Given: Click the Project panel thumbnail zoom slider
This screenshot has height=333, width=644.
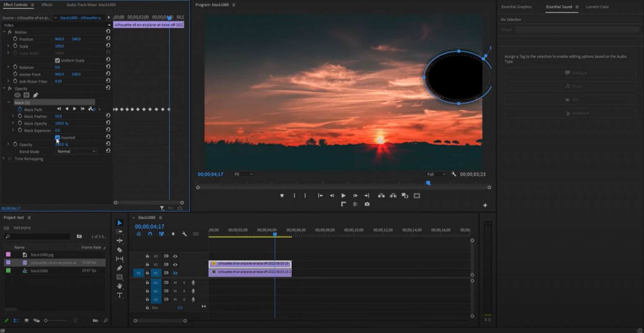Looking at the screenshot, I should click(x=56, y=320).
